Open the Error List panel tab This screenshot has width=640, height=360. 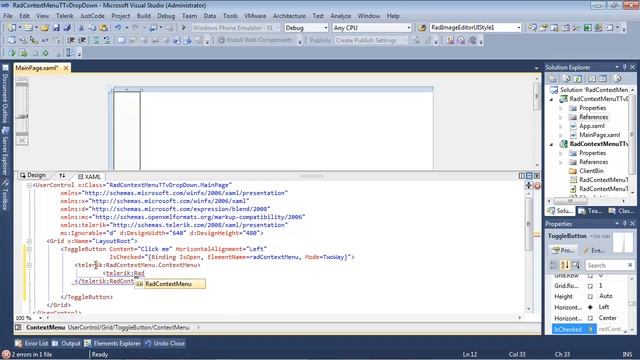tap(31, 344)
